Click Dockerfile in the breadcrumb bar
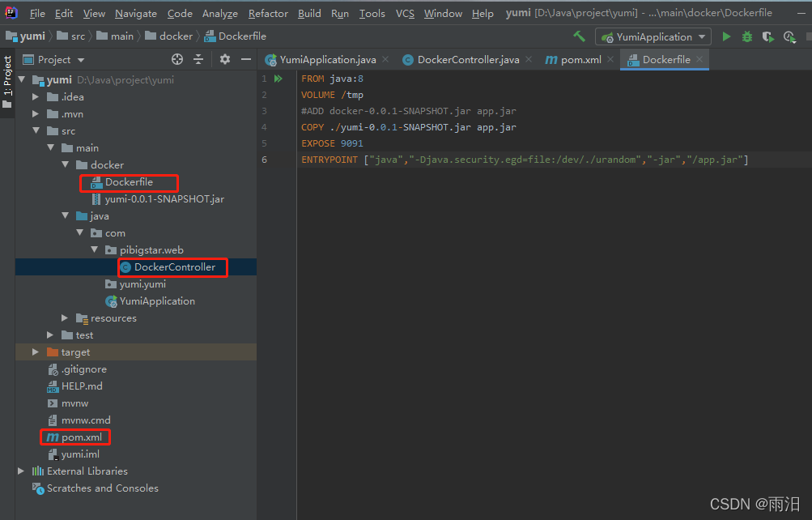812x520 pixels. [x=236, y=36]
